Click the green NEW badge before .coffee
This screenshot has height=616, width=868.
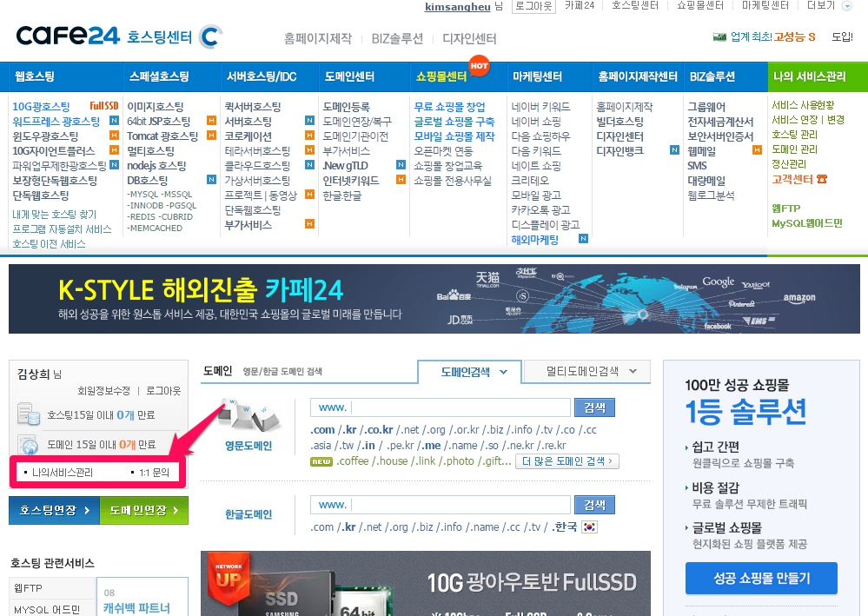[321, 461]
